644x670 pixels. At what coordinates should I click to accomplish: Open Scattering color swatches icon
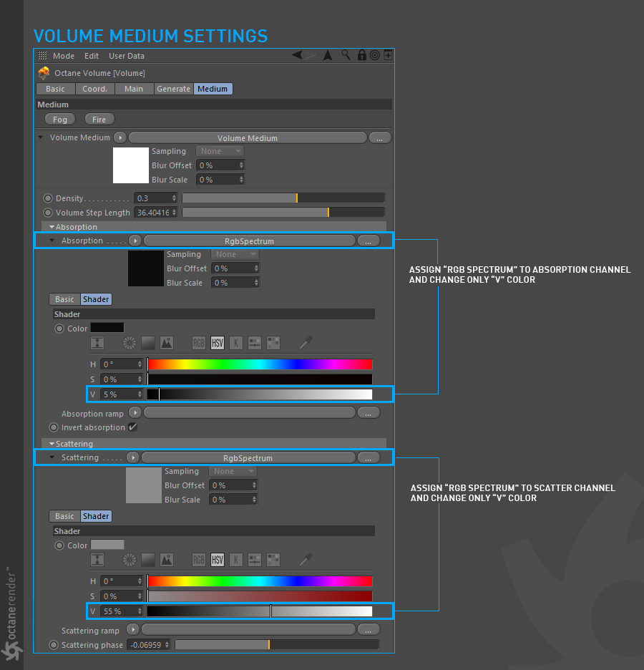tap(273, 560)
